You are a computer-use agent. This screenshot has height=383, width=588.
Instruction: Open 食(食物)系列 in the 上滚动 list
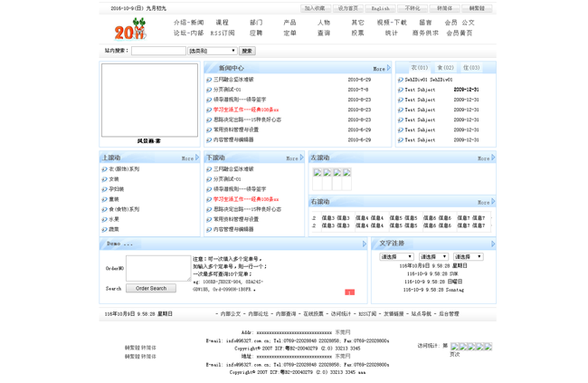124,209
